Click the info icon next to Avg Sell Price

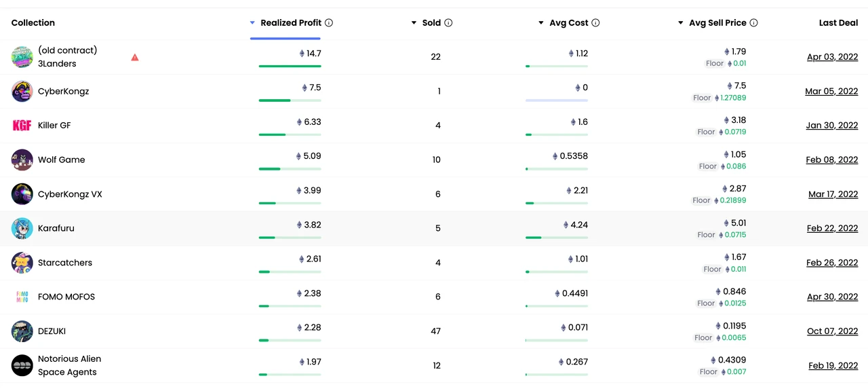tap(753, 23)
